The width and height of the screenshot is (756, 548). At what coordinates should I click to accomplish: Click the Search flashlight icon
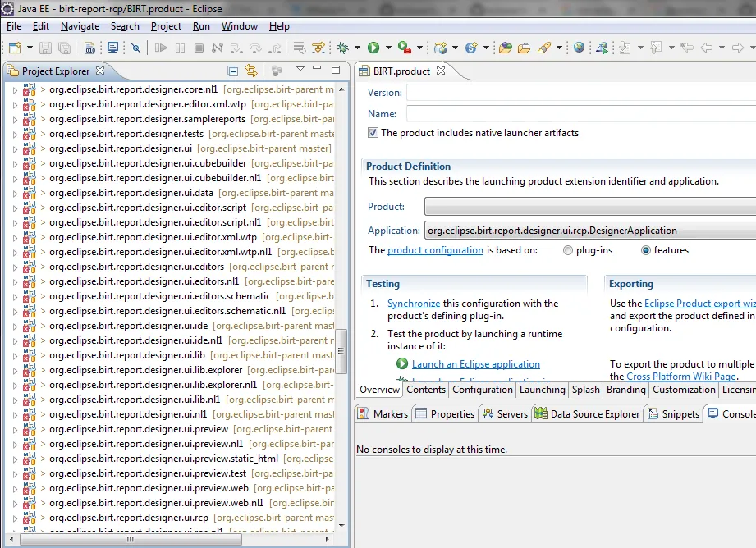(x=544, y=48)
